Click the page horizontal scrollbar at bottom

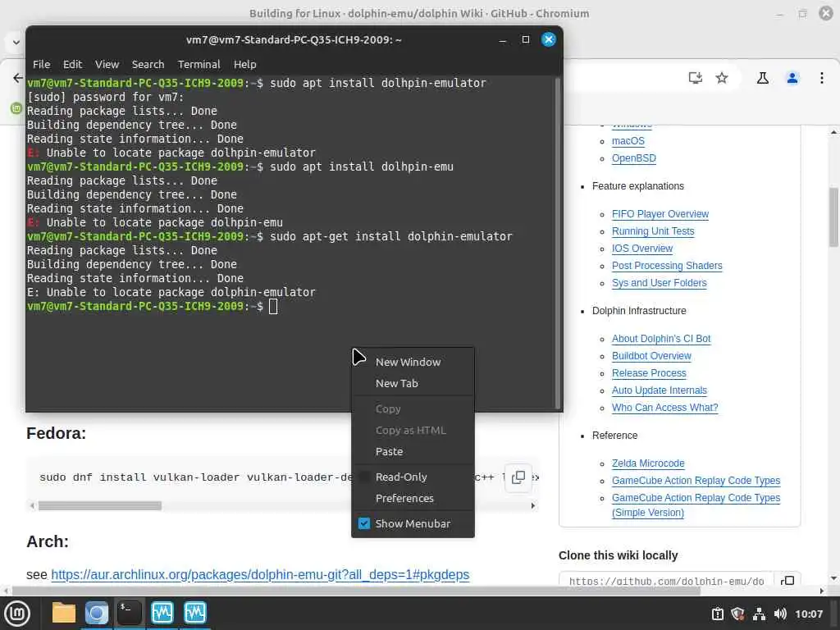tap(356, 591)
